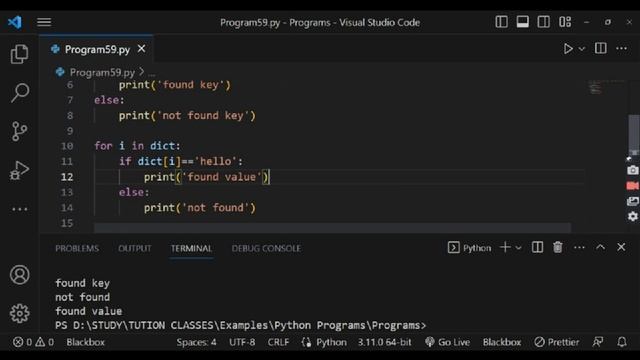The image size is (640, 360).
Task: Run the Python file with play button
Action: 568,49
